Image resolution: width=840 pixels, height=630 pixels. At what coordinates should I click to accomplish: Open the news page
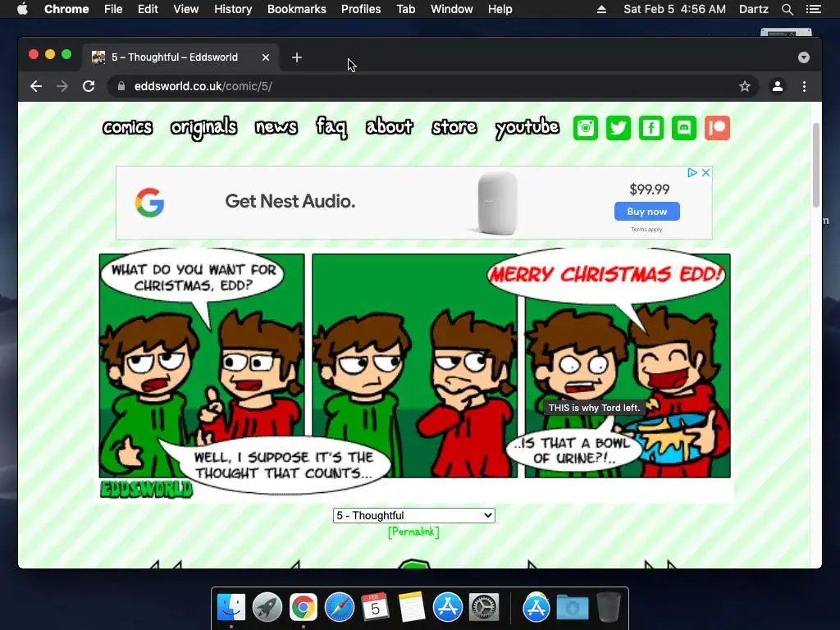pyautogui.click(x=276, y=127)
